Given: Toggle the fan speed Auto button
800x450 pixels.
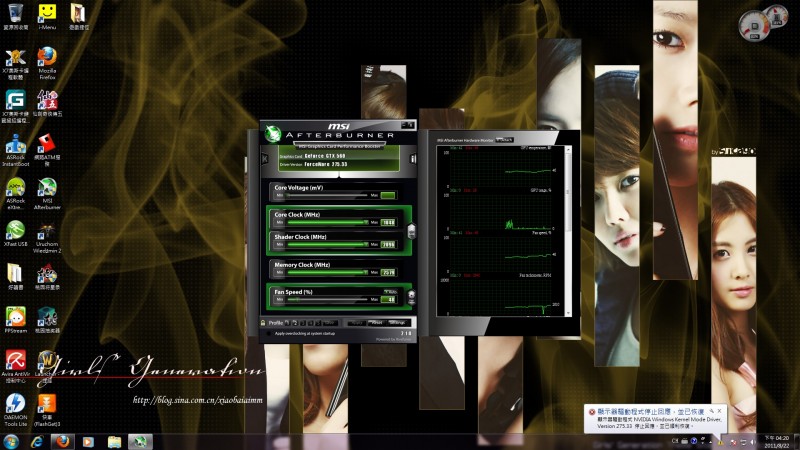Looking at the screenshot, I should 390,292.
